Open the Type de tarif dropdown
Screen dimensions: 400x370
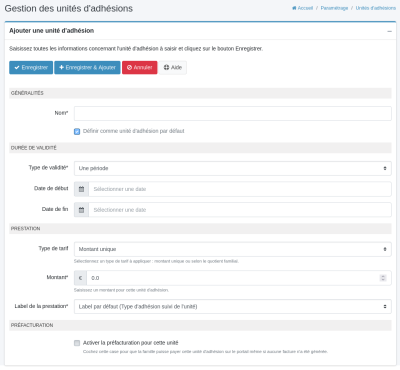coord(233,249)
